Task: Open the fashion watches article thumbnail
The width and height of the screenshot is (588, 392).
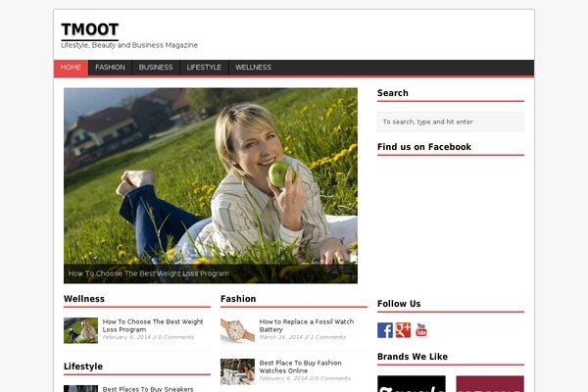Action: pos(237,371)
